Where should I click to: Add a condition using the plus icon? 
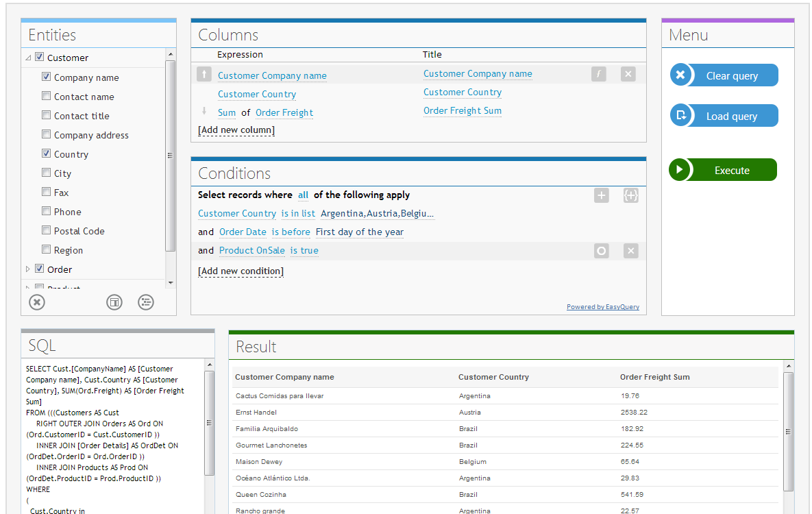601,195
